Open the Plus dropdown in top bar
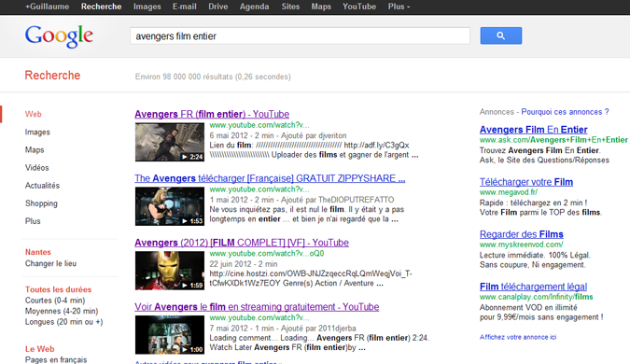630x364 pixels. 399,7
